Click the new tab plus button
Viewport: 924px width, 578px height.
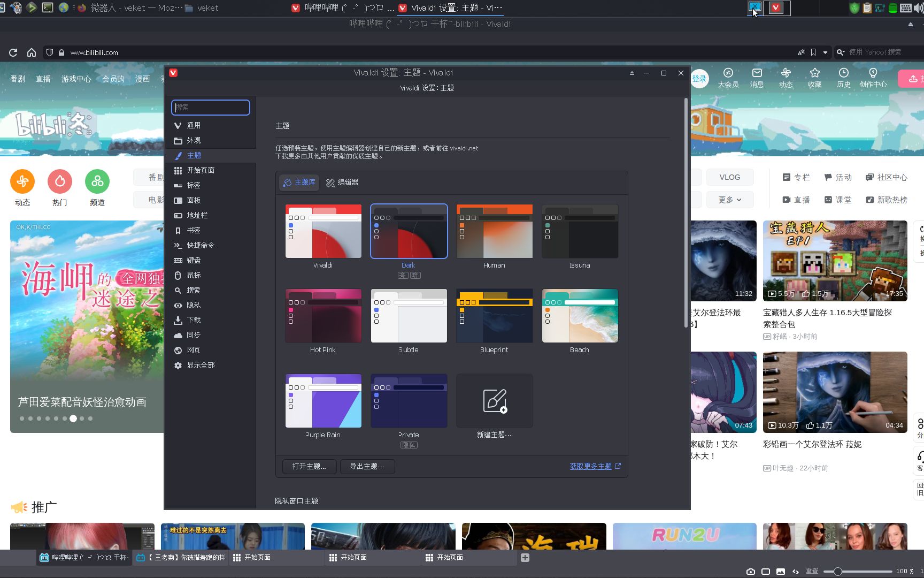click(x=525, y=558)
